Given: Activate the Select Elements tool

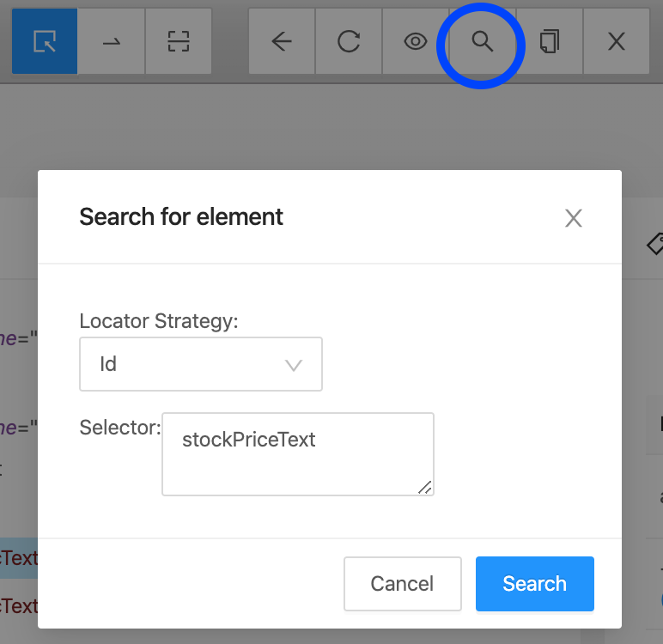Looking at the screenshot, I should (x=45, y=41).
